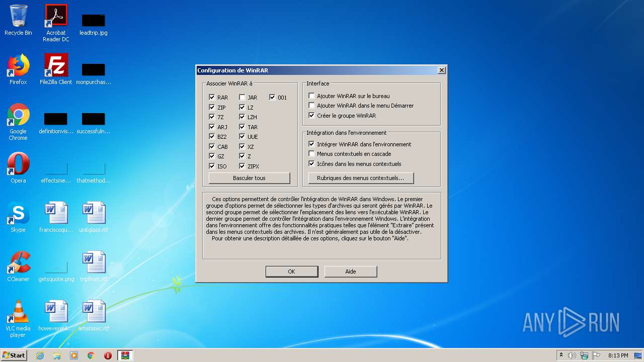Toggle the UUE association checkbox
Viewport: 644px width, 362px height.
pyautogui.click(x=242, y=137)
